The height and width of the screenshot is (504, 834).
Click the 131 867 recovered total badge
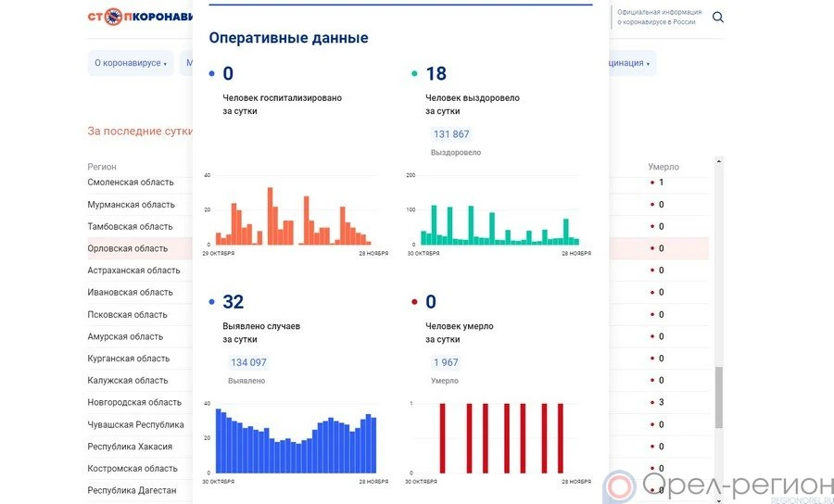point(451,134)
